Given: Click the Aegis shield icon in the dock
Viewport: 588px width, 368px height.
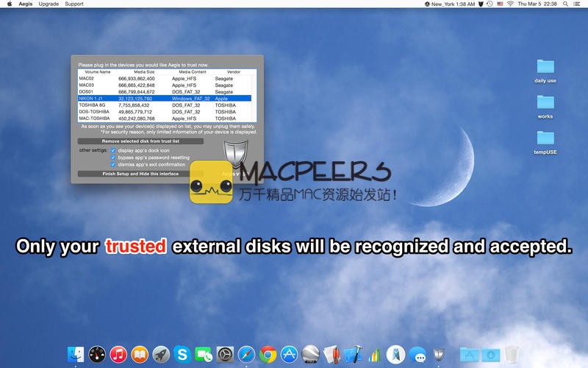Looking at the screenshot, I should pos(439,355).
